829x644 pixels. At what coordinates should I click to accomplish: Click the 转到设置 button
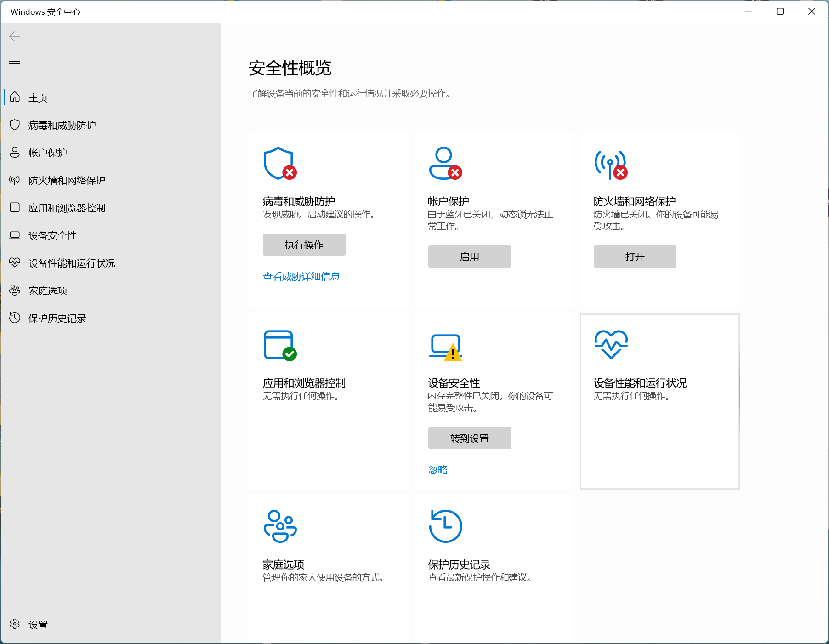(470, 438)
